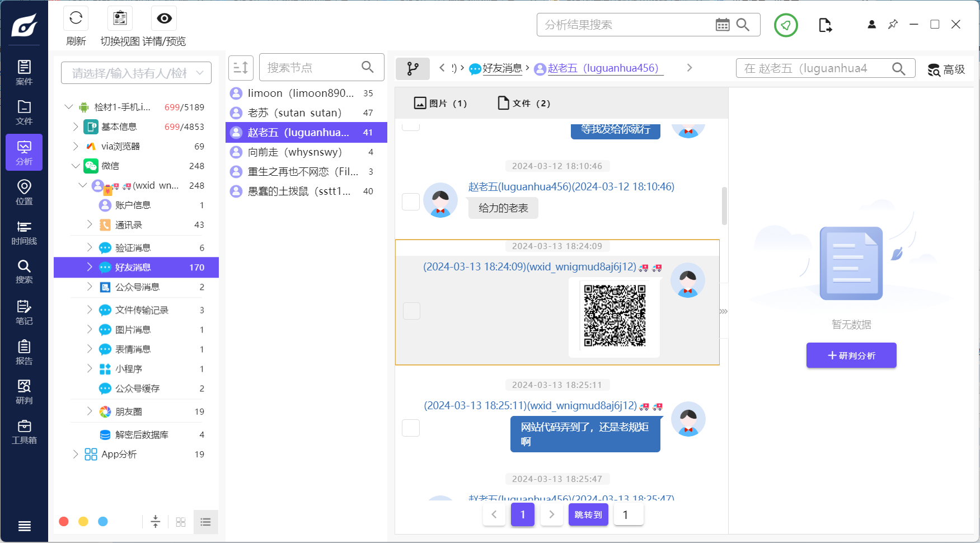
Task: Collapse the 微信 tree node
Action: [x=76, y=166]
